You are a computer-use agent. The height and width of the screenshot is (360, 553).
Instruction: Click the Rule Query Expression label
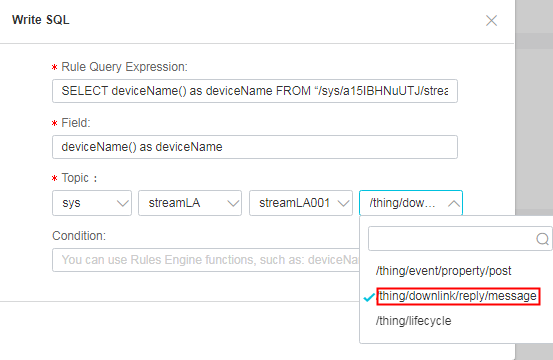pyautogui.click(x=124, y=67)
